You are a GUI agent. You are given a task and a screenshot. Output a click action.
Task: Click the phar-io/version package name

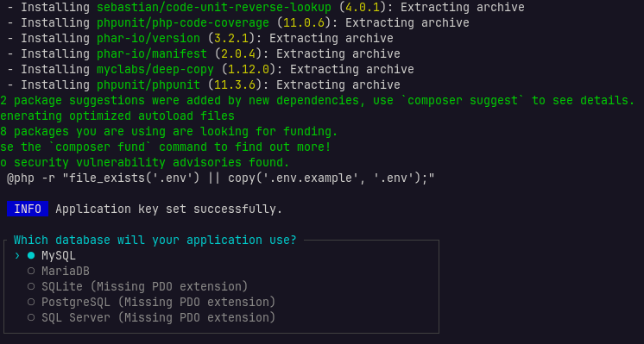coord(148,38)
